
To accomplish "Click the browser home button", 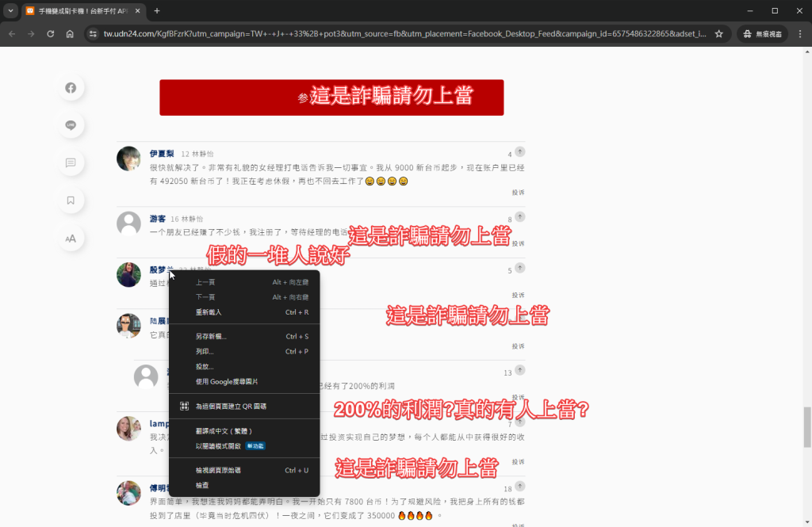I will tap(70, 34).
